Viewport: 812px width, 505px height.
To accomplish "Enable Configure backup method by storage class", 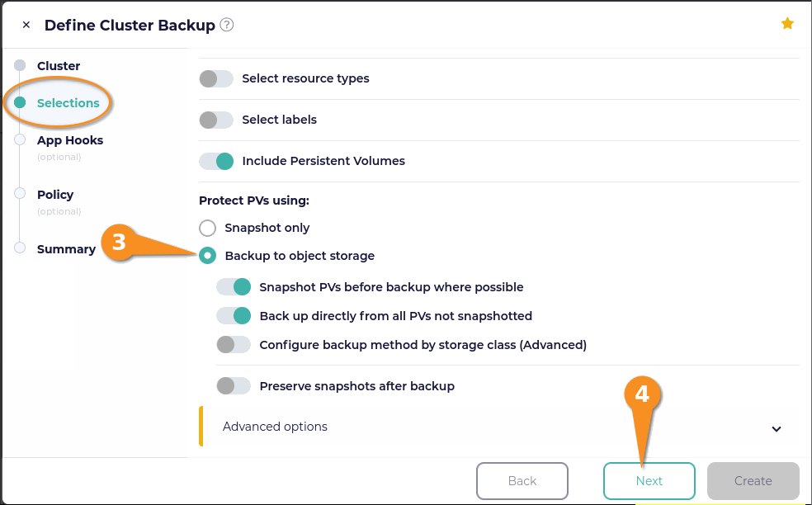I will [x=234, y=344].
